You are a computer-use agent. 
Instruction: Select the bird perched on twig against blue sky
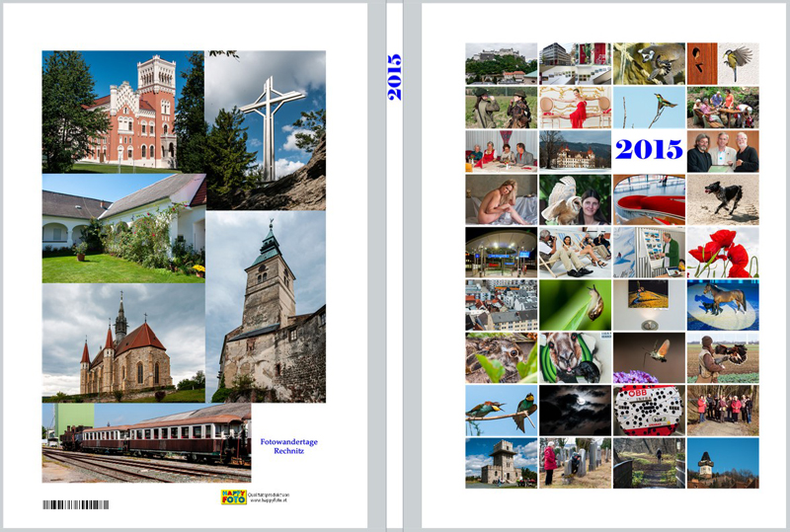649,108
